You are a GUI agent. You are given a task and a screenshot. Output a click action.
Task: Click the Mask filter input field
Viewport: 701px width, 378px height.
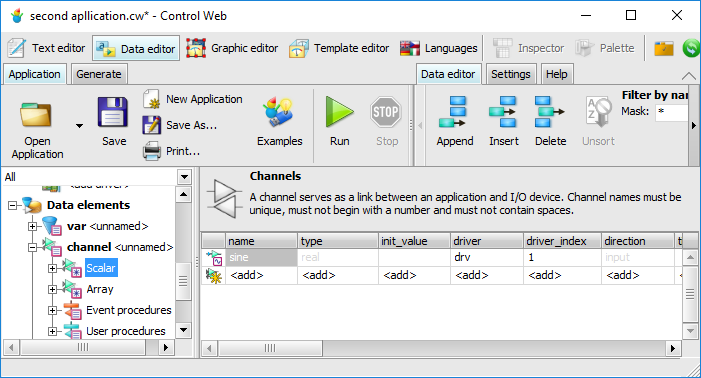[x=671, y=112]
